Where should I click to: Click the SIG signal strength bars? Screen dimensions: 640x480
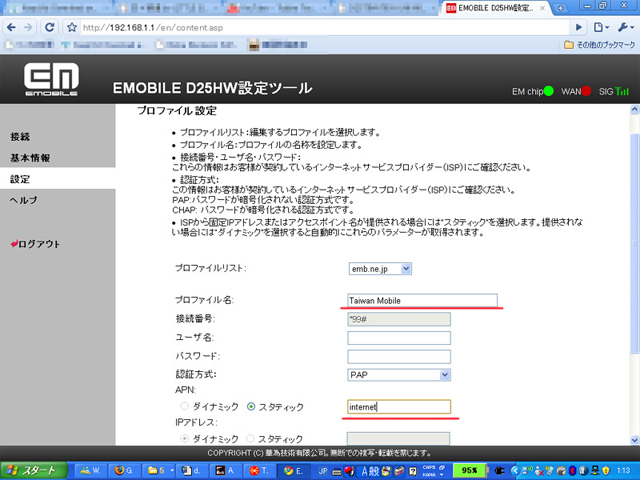[622, 91]
